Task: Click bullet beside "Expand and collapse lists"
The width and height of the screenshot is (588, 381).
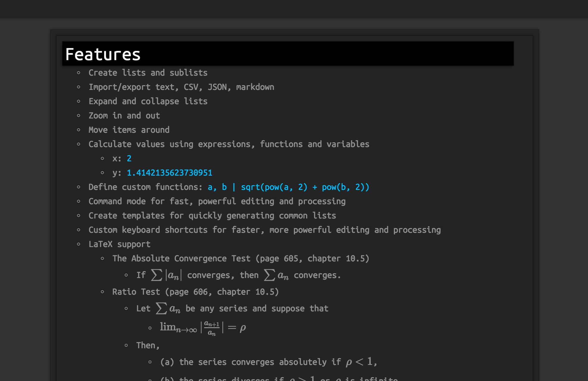Action: tap(79, 101)
